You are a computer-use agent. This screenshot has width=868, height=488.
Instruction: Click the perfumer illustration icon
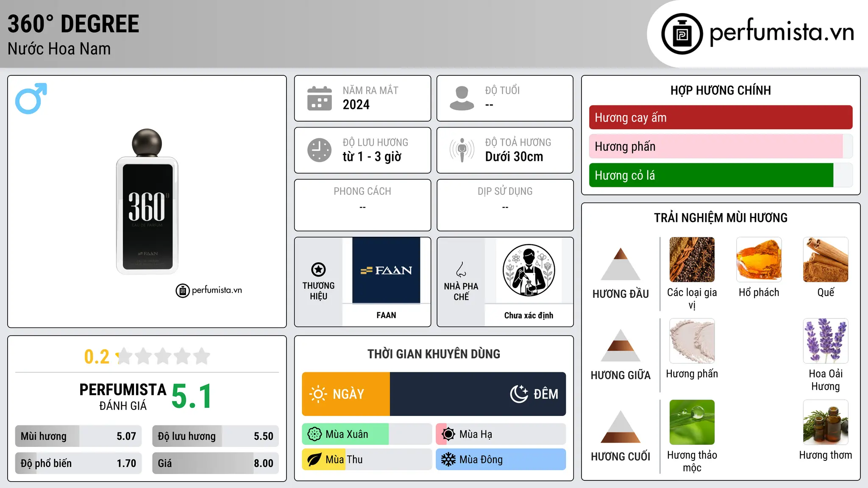tap(529, 270)
